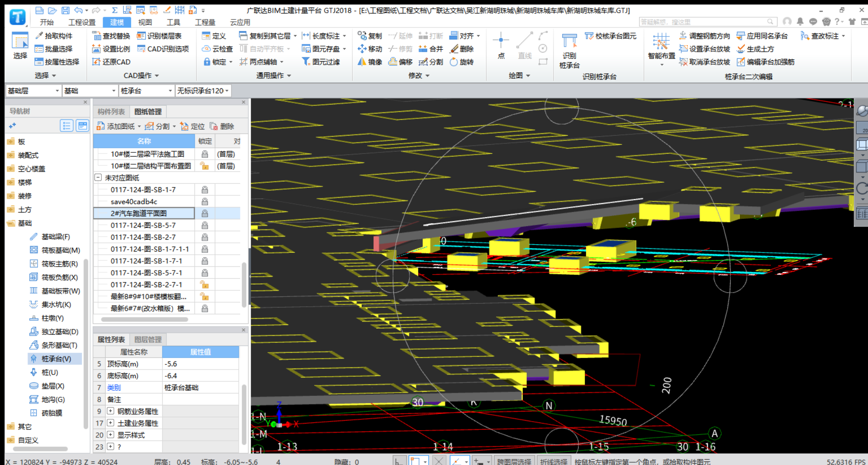Expand 显示样式 property group
Viewport: 868px width, 465px height.
(110, 435)
